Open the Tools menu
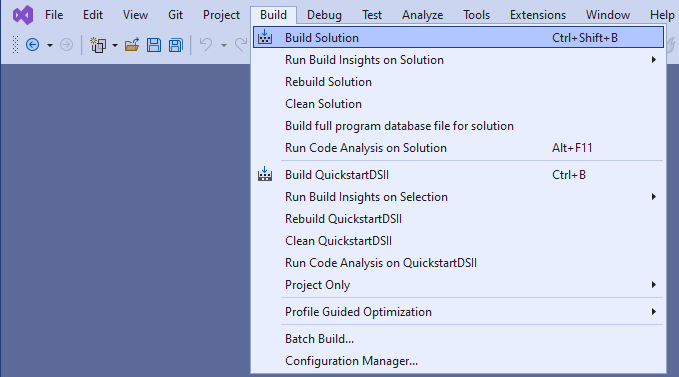Screen dimensions: 679x377 pos(476,15)
